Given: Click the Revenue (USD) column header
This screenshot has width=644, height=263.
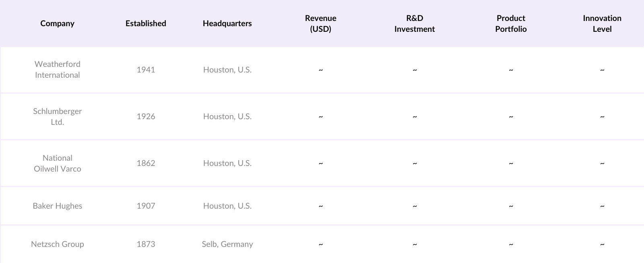Looking at the screenshot, I should pyautogui.click(x=320, y=23).
